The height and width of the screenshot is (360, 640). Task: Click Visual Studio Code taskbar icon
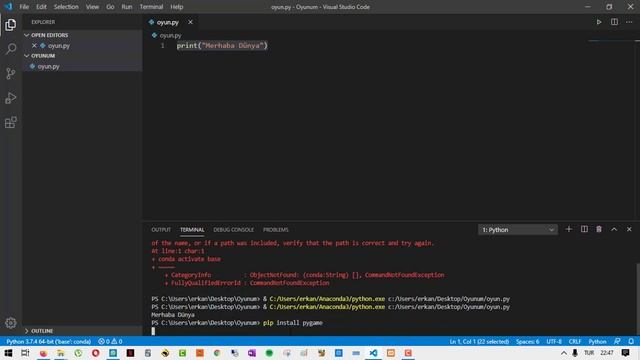[x=373, y=353]
